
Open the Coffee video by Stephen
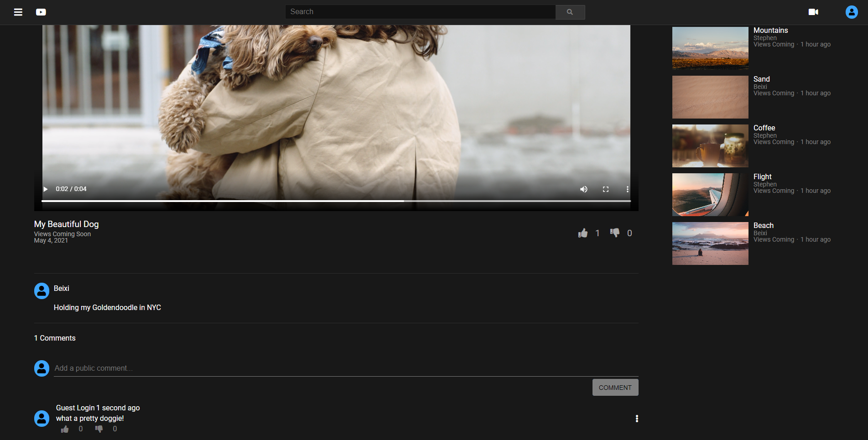(710, 145)
